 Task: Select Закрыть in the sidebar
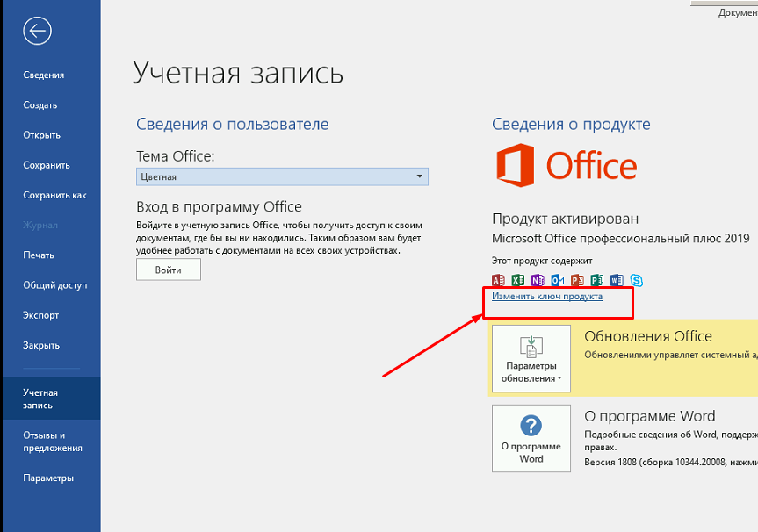[41, 345]
